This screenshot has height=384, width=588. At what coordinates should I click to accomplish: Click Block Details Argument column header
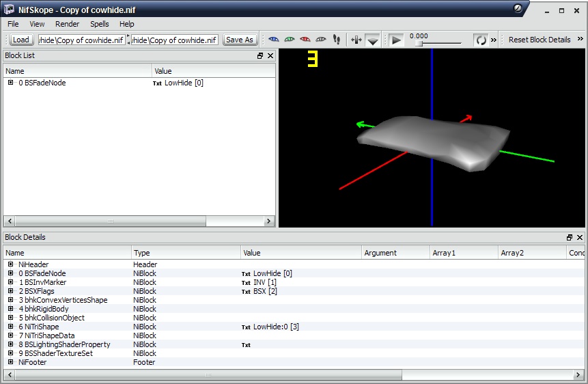[x=395, y=253]
